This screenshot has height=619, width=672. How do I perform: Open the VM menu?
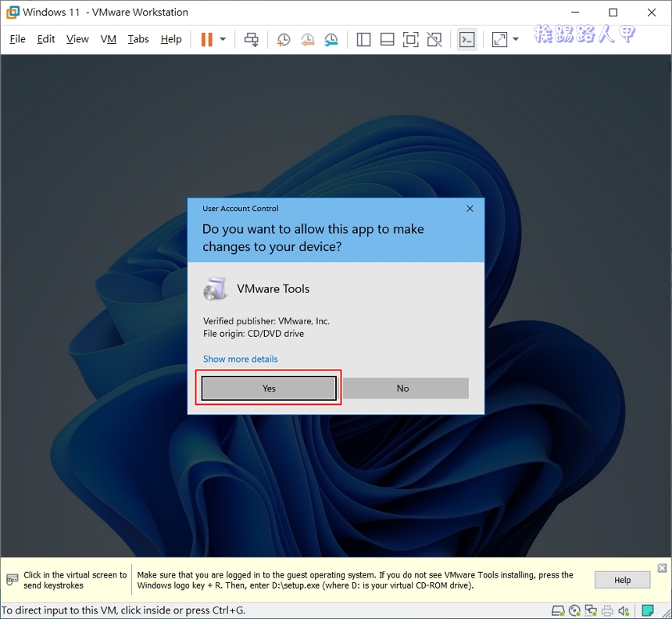click(x=108, y=39)
